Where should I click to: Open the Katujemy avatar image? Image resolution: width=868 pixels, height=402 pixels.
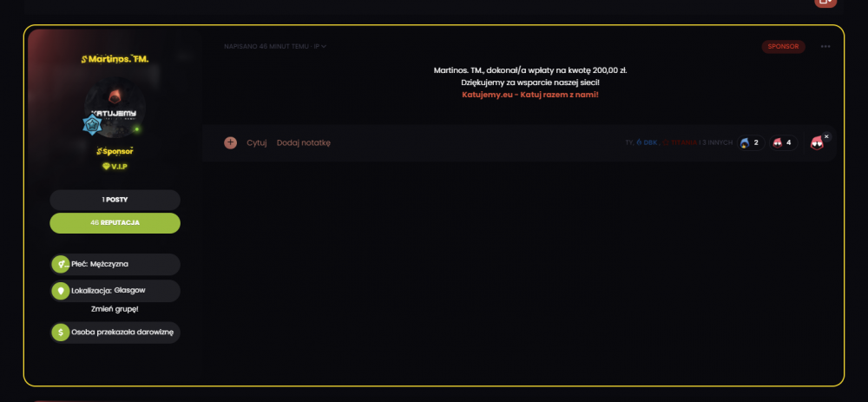coord(115,107)
